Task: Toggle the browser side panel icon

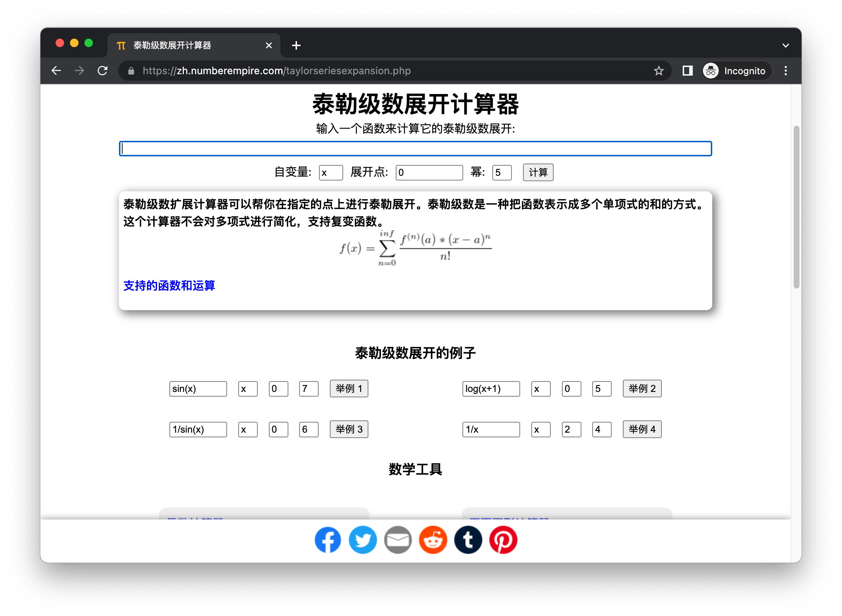Action: pyautogui.click(x=687, y=71)
